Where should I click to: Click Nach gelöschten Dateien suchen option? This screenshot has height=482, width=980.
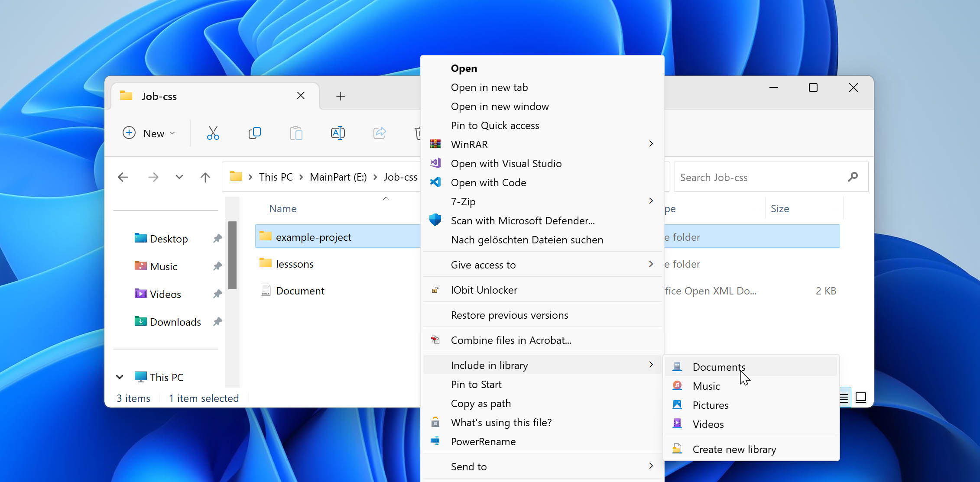click(527, 239)
